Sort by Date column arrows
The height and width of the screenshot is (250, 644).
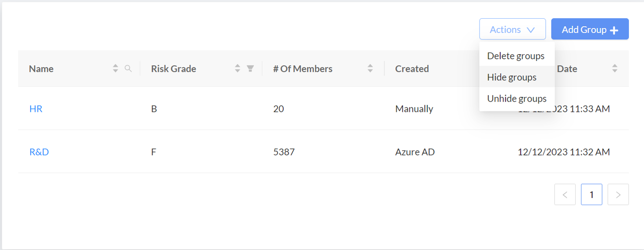pyautogui.click(x=615, y=68)
